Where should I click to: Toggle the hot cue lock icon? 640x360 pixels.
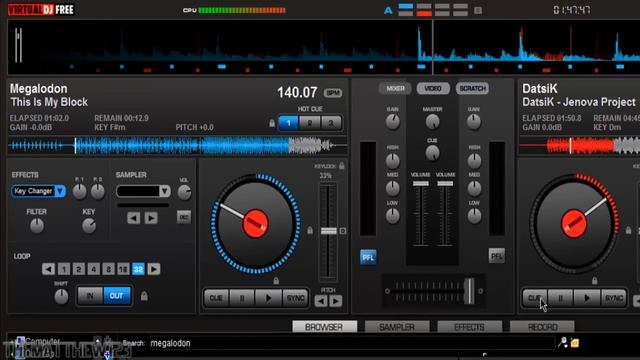(272, 123)
